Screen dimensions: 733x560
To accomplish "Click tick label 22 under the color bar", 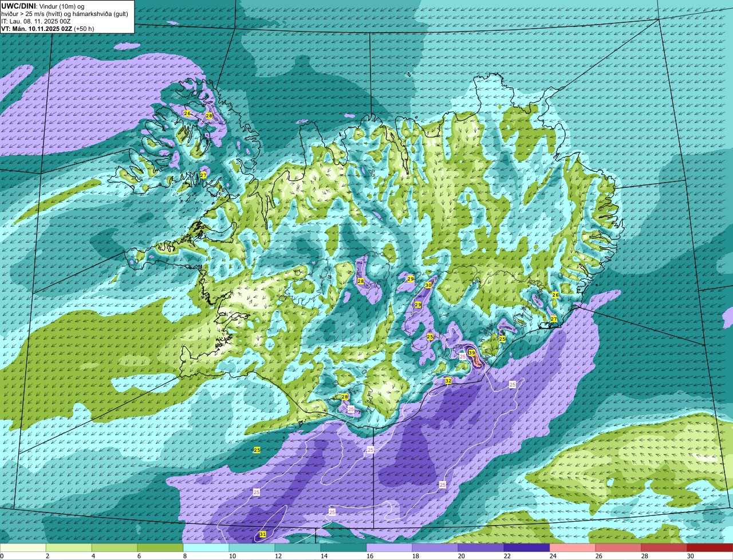I will tap(507, 556).
